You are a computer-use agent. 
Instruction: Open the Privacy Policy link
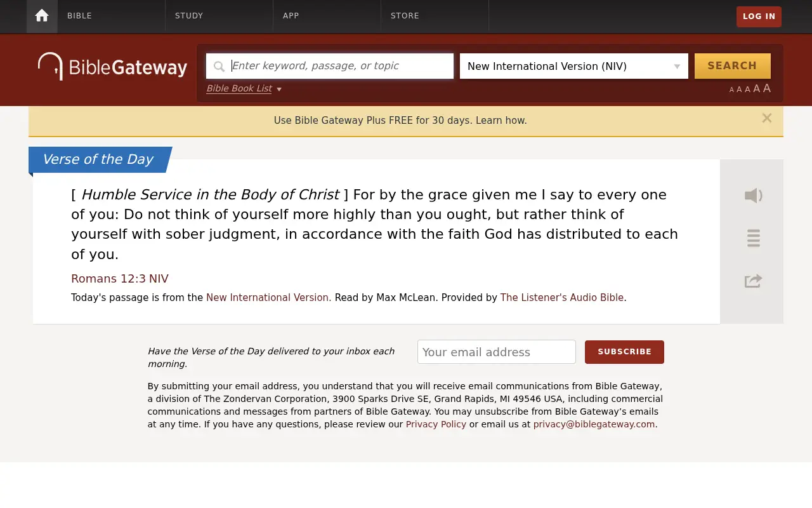(x=436, y=424)
